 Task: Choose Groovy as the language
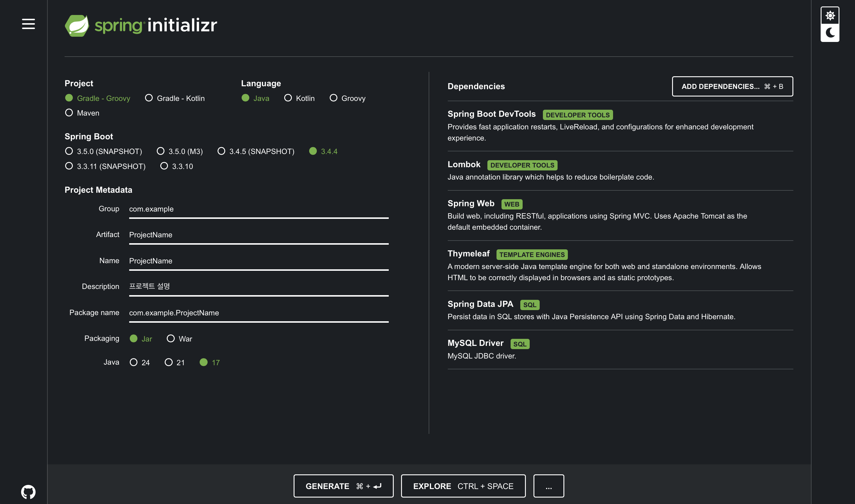click(348, 98)
